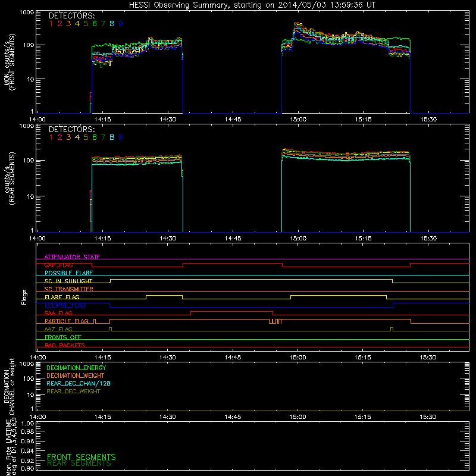Pick blue detector 9 in rear segments legend
Image resolution: width=476 pixels, height=476 pixels.
pos(121,137)
